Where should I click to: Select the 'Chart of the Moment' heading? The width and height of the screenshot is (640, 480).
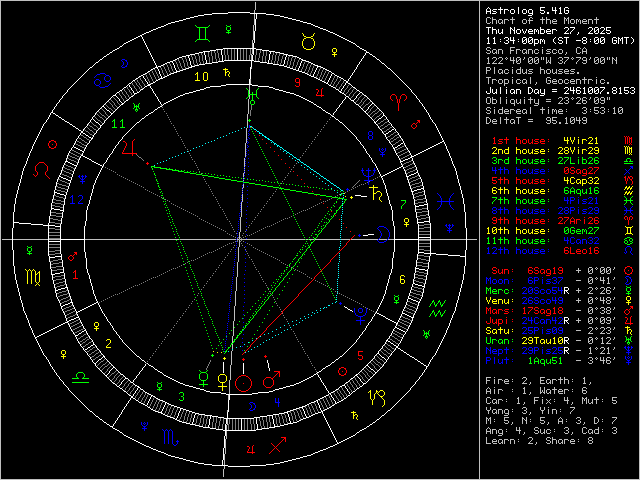(x=542, y=20)
